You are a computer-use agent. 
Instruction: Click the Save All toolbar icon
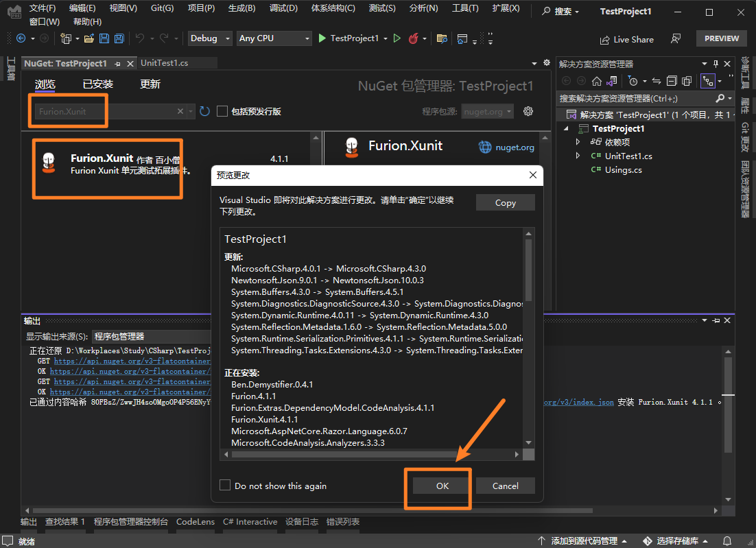[119, 38]
